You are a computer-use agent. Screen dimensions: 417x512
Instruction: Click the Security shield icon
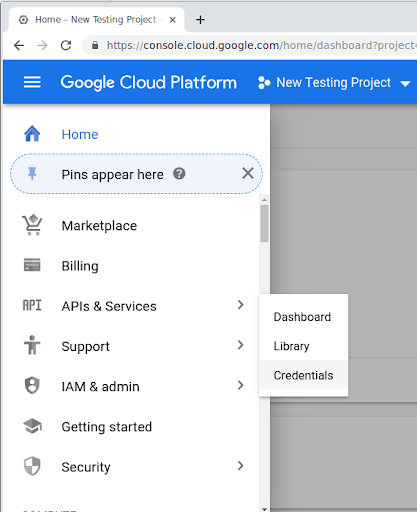pyautogui.click(x=32, y=466)
